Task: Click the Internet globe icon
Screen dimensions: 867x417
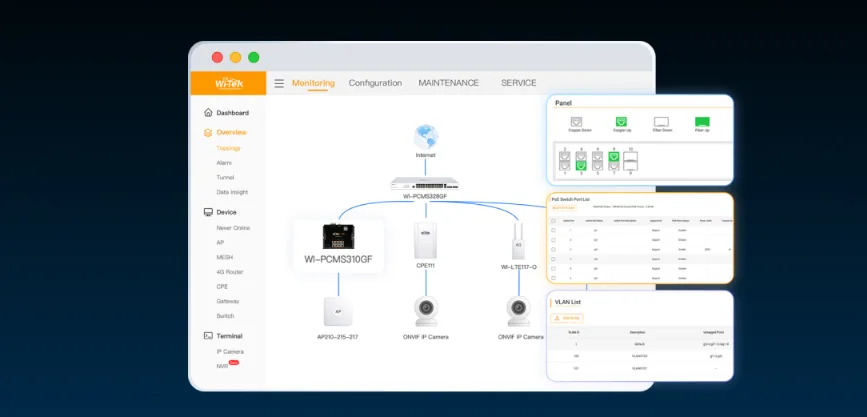Action: tap(426, 137)
